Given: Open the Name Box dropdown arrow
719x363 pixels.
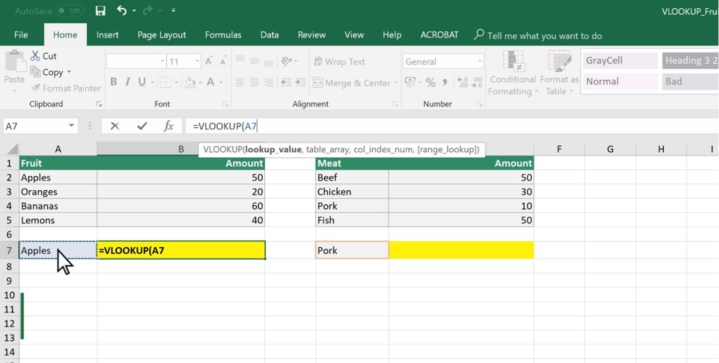Looking at the screenshot, I should coord(71,126).
